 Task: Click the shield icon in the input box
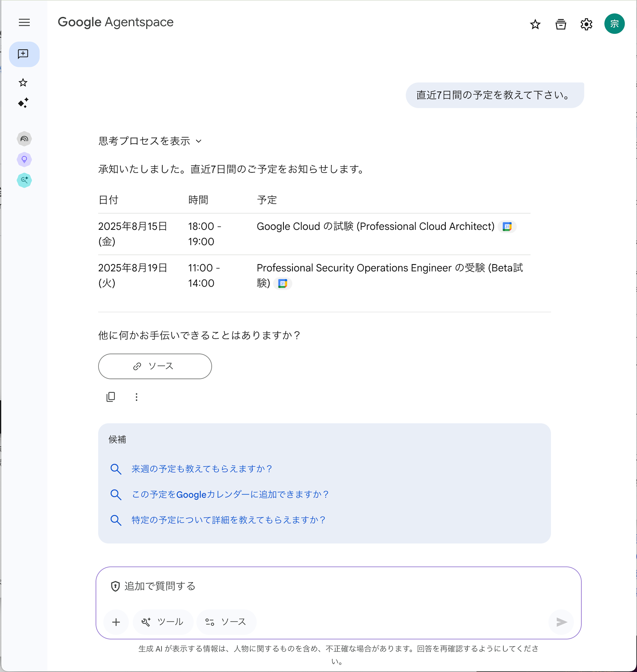[x=115, y=586]
